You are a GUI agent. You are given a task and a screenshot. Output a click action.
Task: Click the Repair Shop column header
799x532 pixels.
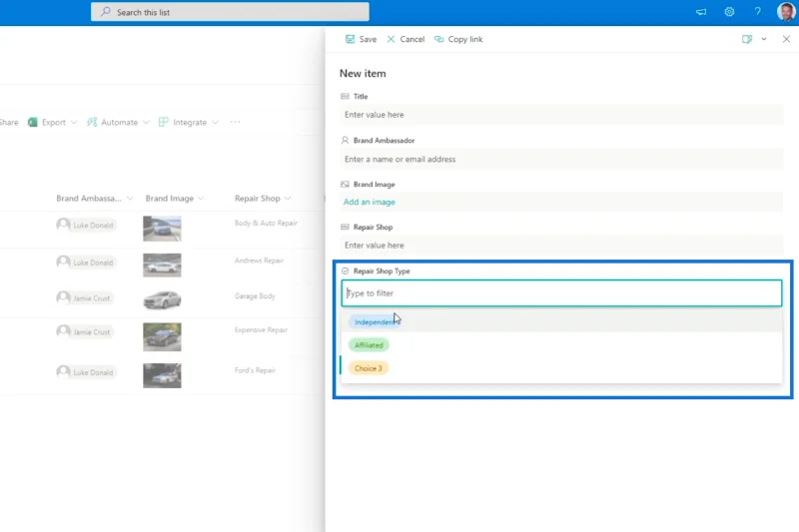[x=258, y=198]
